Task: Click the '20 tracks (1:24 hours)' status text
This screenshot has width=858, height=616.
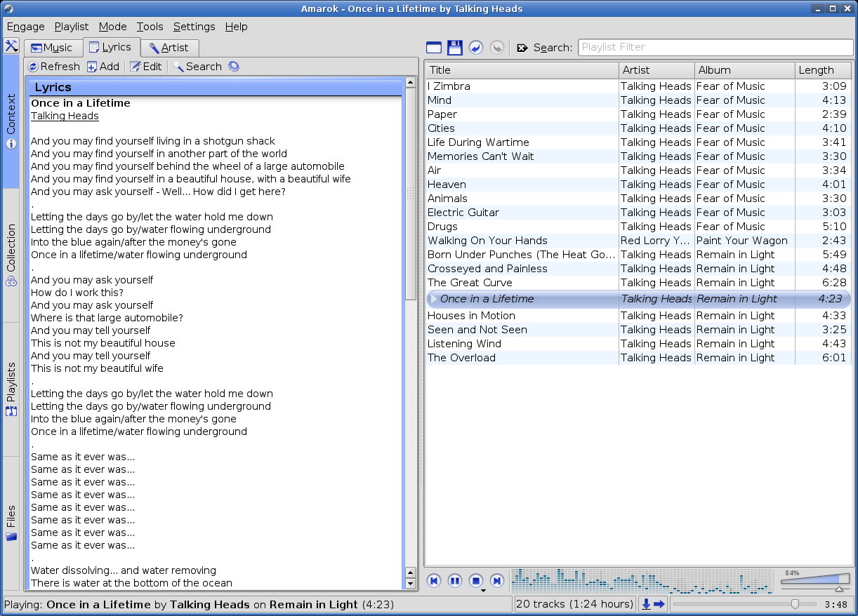Action: [x=574, y=604]
